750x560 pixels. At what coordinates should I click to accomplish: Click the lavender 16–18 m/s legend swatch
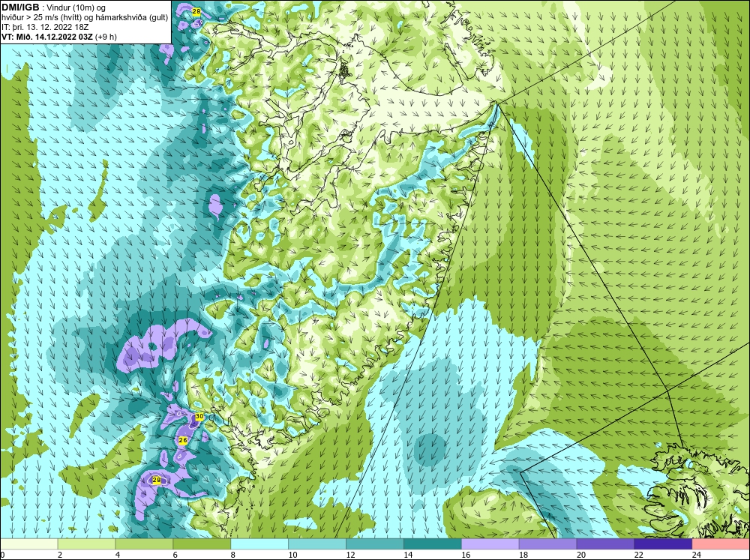(x=490, y=544)
